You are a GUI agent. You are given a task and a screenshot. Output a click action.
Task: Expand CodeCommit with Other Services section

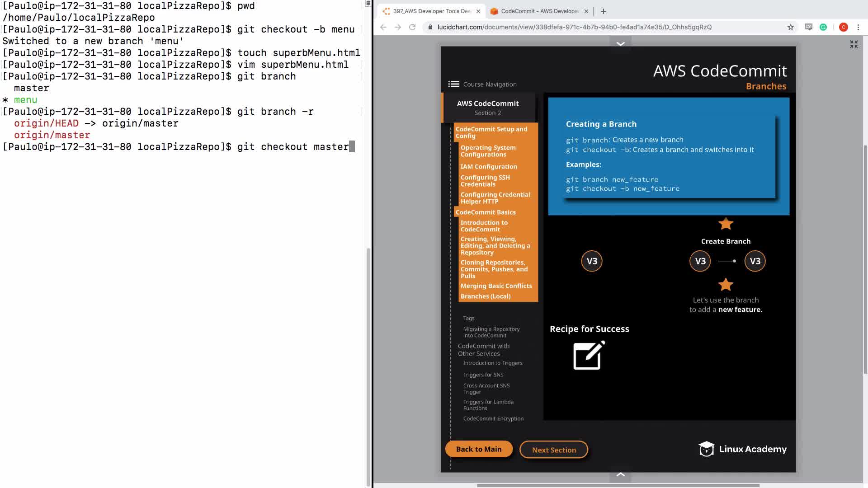483,350
